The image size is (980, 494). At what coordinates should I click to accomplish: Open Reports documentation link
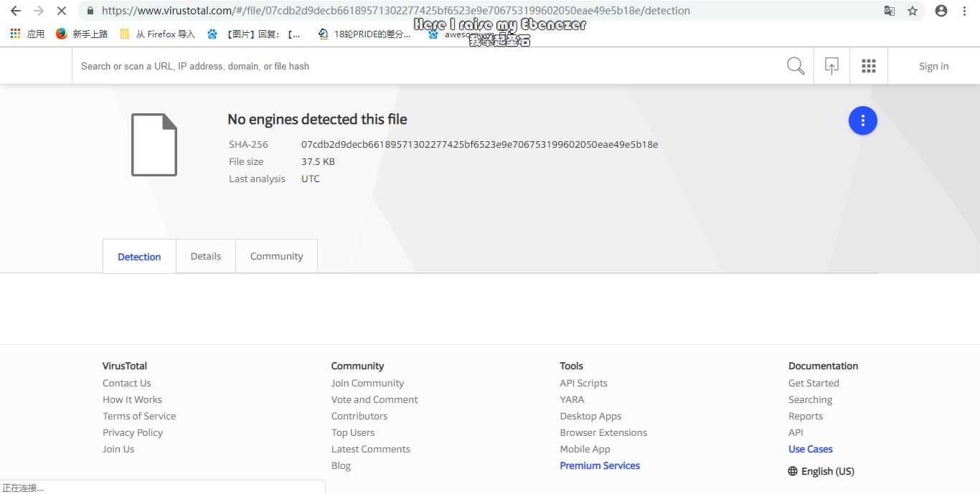806,416
